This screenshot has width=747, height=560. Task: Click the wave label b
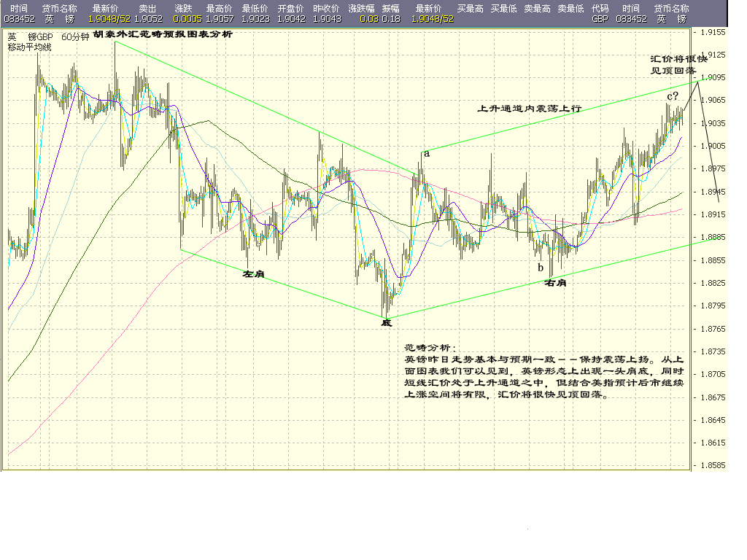coord(541,267)
